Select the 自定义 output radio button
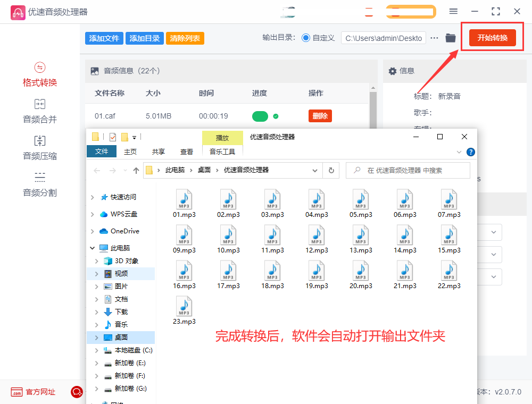The height and width of the screenshot is (404, 532). [306, 38]
